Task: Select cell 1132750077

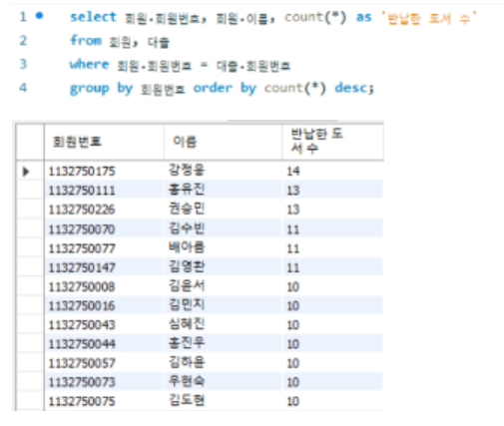Action: point(104,248)
